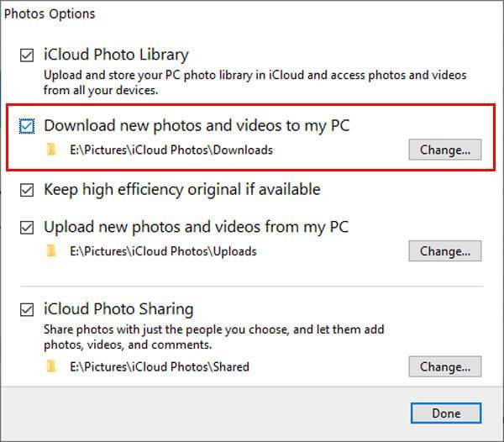Confirm settings with the Done button
The width and height of the screenshot is (504, 442).
pyautogui.click(x=446, y=413)
